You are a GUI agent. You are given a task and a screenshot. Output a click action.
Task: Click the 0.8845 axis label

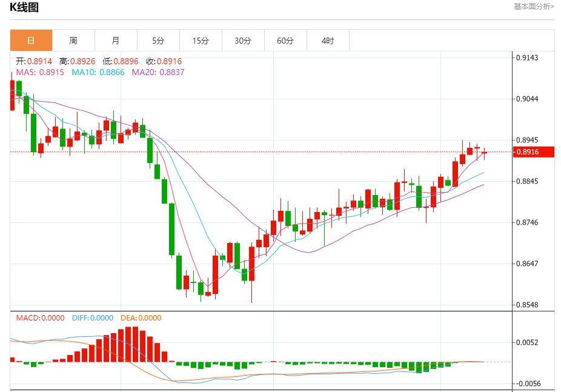pos(527,181)
